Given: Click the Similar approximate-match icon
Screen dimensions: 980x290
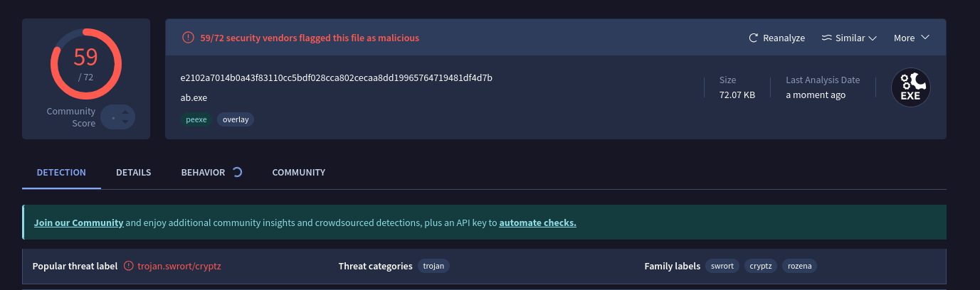Looking at the screenshot, I should [827, 38].
